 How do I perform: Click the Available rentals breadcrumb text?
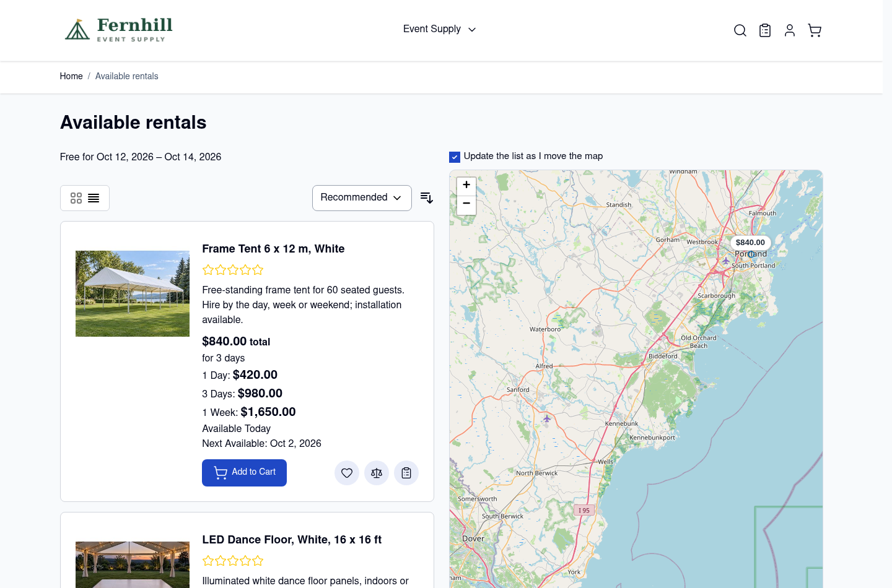[x=127, y=76]
